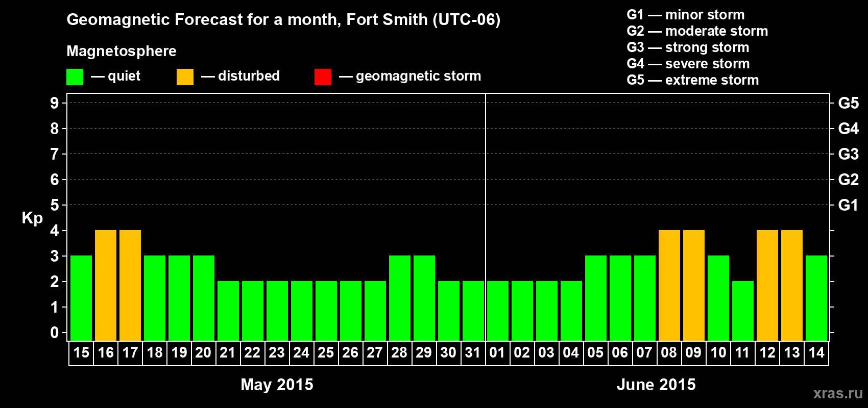Click the G5 right axis label
Screen dimensions: 868x408
[x=849, y=103]
